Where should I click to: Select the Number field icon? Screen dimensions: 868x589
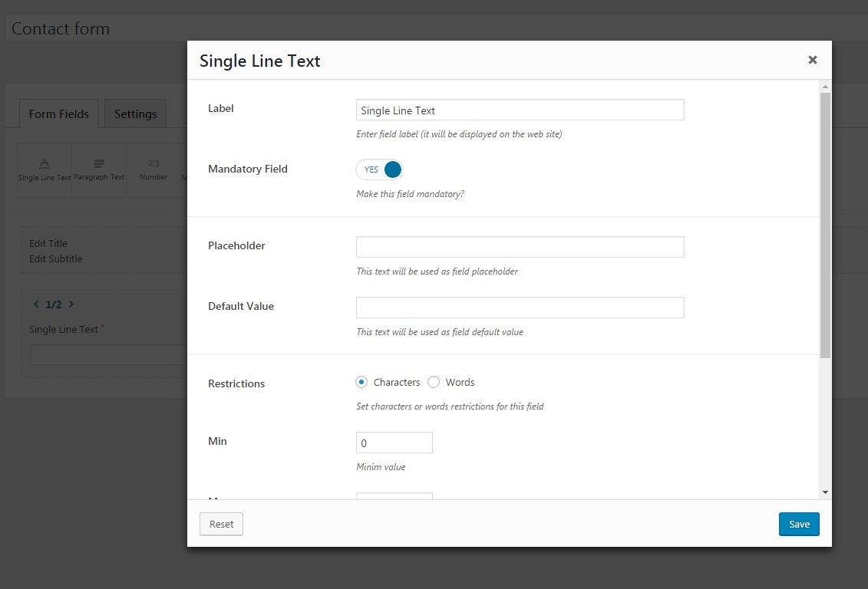tap(153, 169)
